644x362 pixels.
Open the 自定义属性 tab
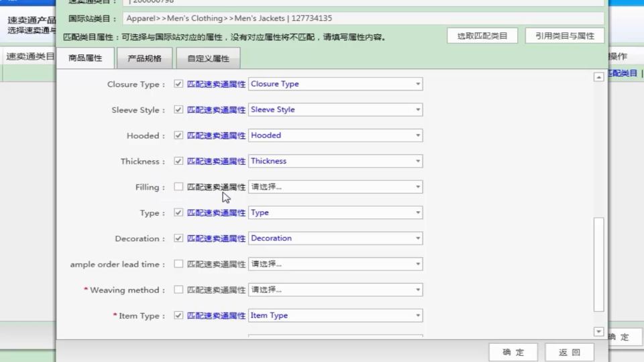click(208, 58)
